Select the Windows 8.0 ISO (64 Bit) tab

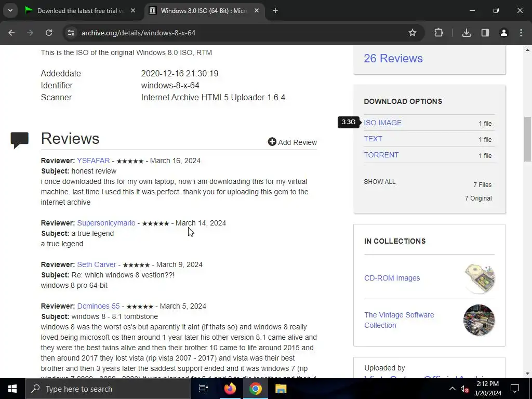tap(204, 11)
